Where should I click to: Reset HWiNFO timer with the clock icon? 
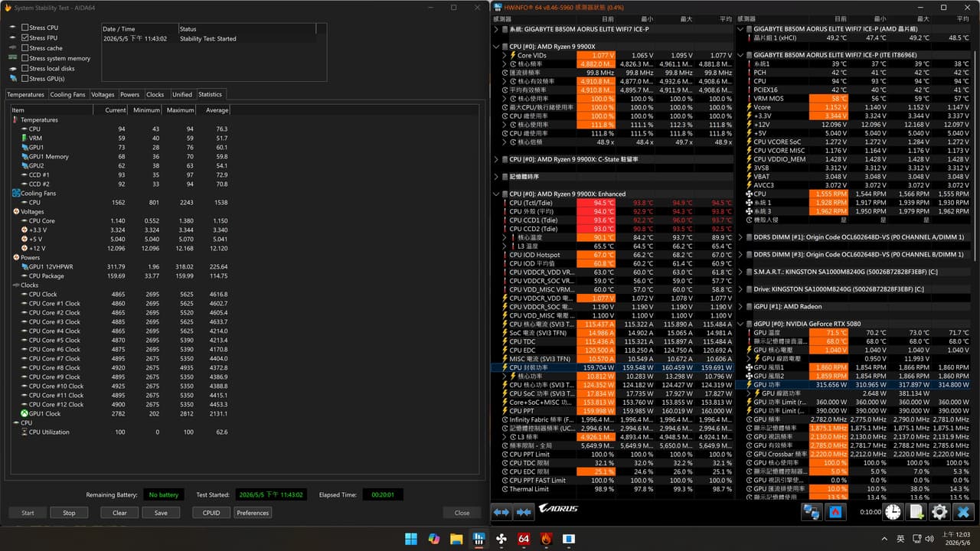pyautogui.click(x=893, y=512)
